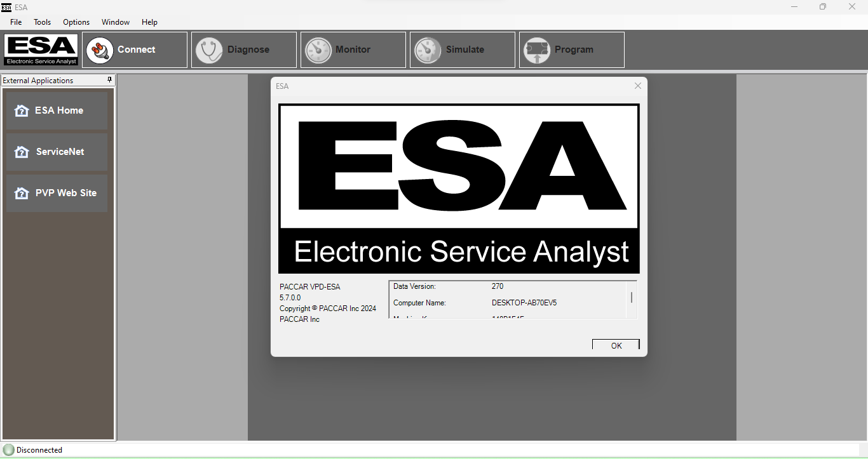Click the Program chip icon
This screenshot has height=459, width=868.
coord(536,50)
